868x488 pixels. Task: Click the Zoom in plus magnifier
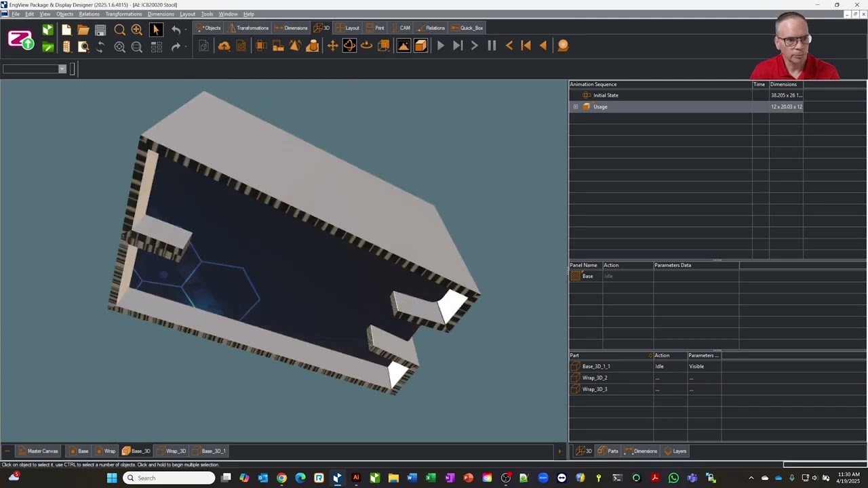(x=137, y=30)
